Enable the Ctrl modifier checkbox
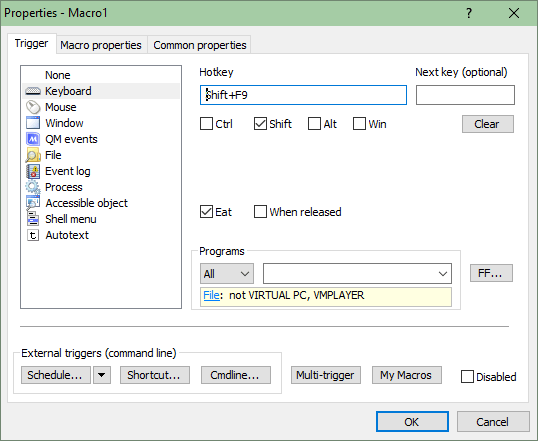This screenshot has width=538, height=441. pos(206,124)
